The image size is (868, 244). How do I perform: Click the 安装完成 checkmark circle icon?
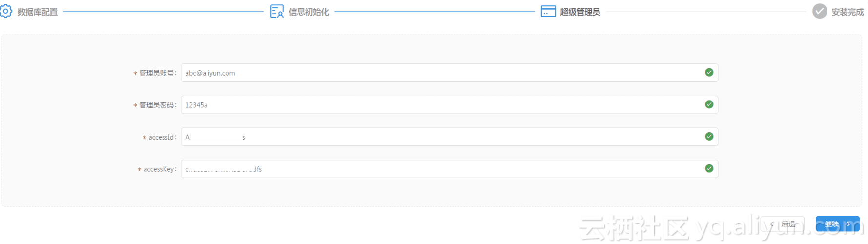[x=819, y=11]
